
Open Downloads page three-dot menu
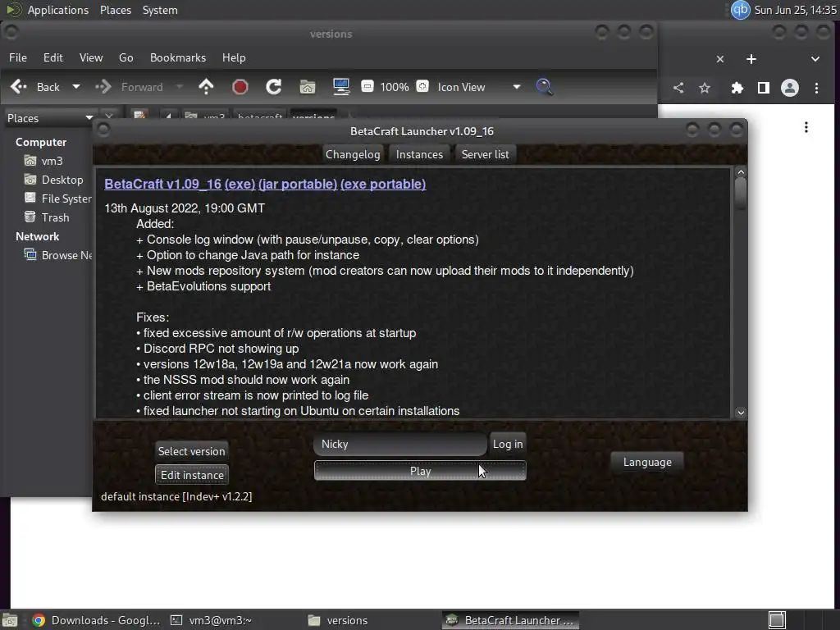coord(806,127)
